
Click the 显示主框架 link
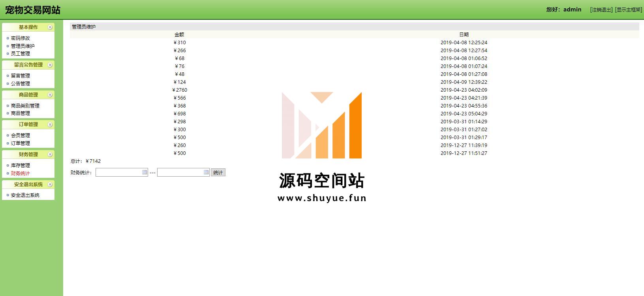click(x=629, y=10)
